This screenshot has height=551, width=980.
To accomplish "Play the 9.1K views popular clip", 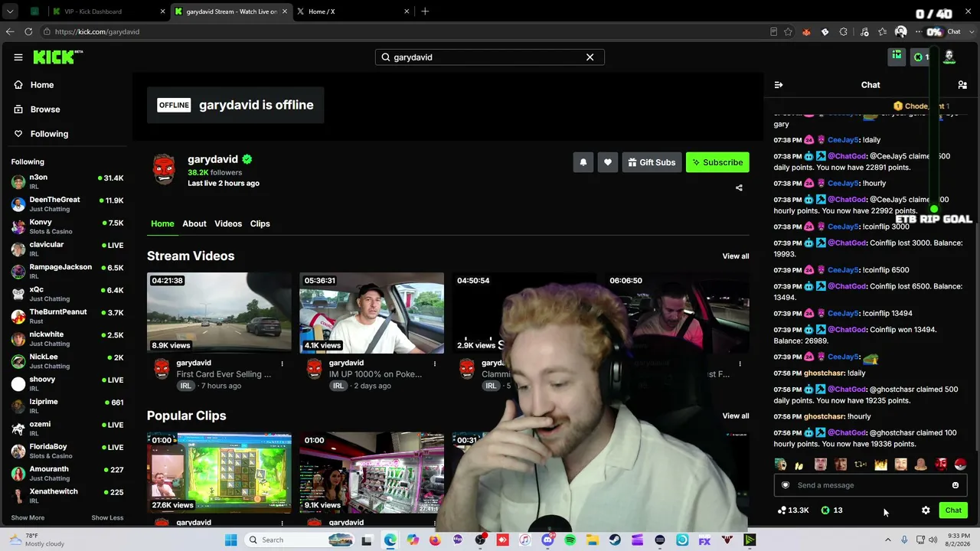I will click(371, 473).
